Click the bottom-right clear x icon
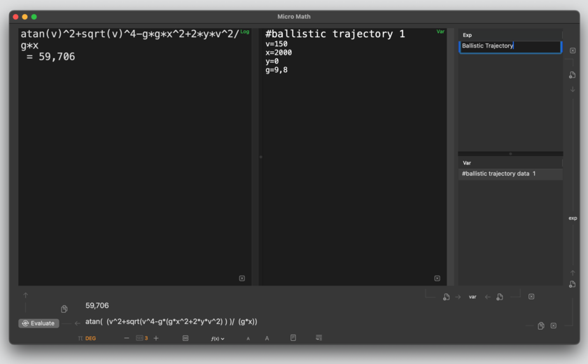 pyautogui.click(x=554, y=325)
